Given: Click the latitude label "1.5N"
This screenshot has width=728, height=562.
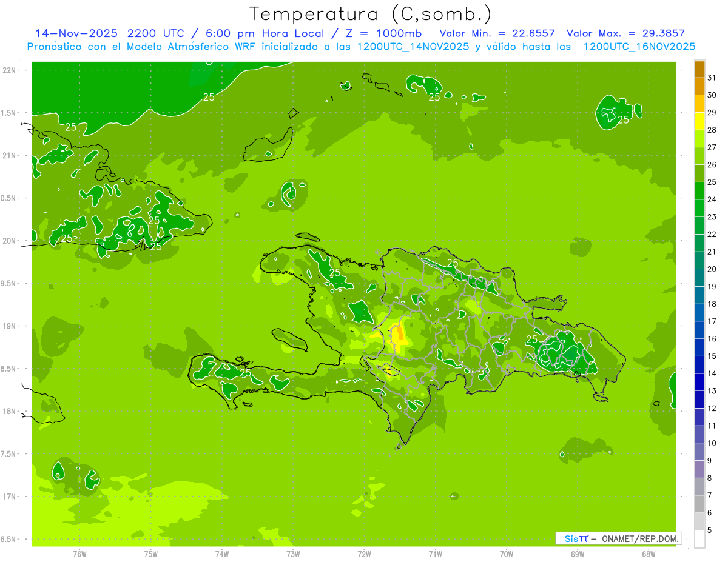Looking at the screenshot, I should point(8,113).
